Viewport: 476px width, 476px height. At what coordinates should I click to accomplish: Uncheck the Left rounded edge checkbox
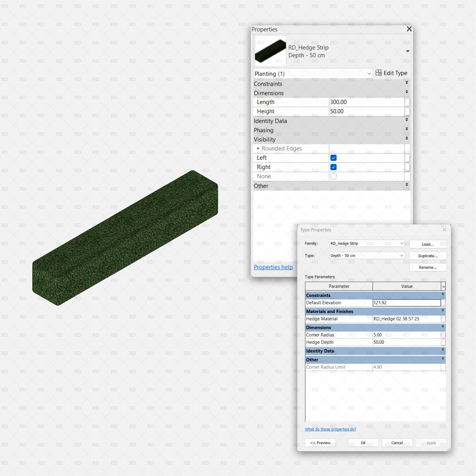(333, 158)
